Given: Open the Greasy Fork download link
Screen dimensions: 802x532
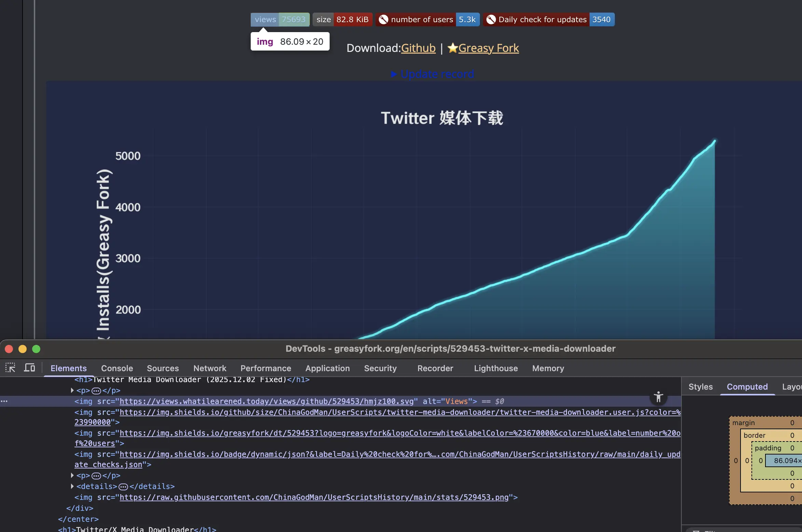Looking at the screenshot, I should [x=488, y=48].
